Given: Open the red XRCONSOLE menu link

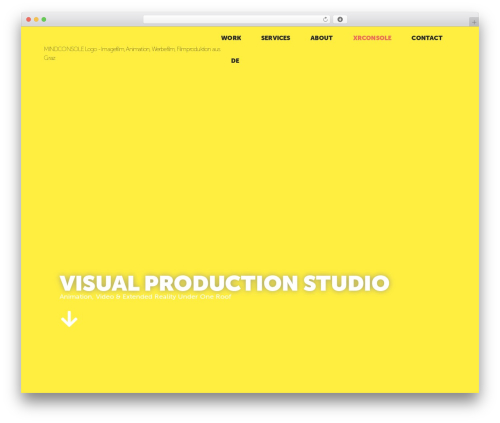Looking at the screenshot, I should coord(372,38).
